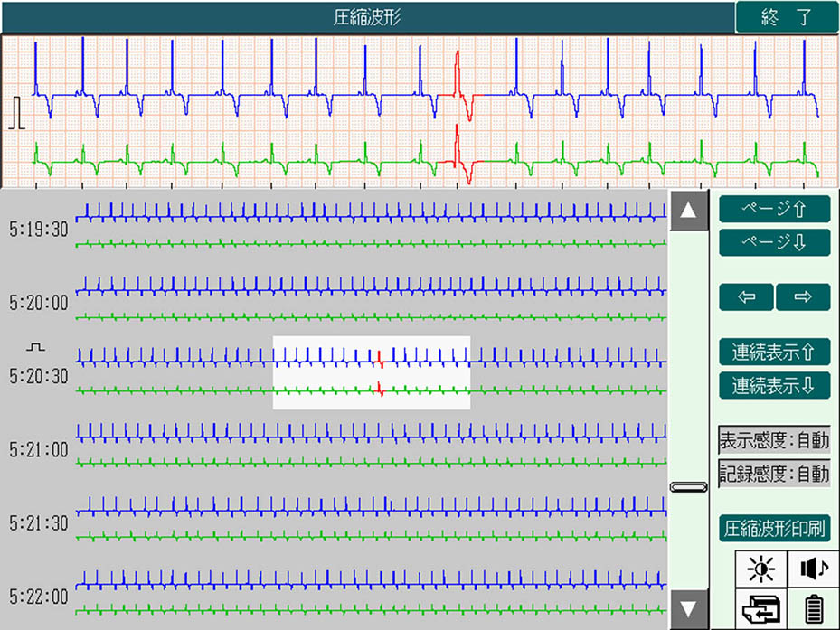
Task: Select the red ectopic beat in 5:20:30 row
Action: tap(381, 360)
